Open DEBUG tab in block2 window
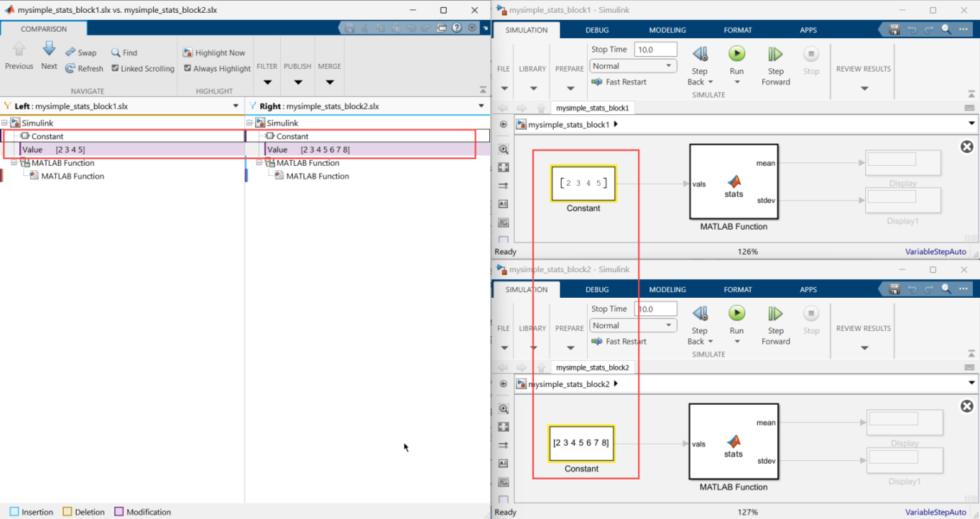Viewport: 980px width, 519px height. tap(597, 289)
